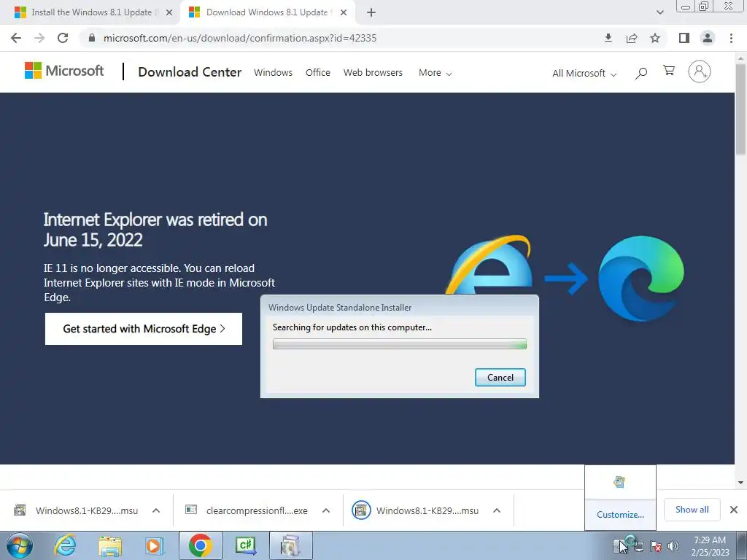Open the clock showing 7:29 AM

[710, 546]
